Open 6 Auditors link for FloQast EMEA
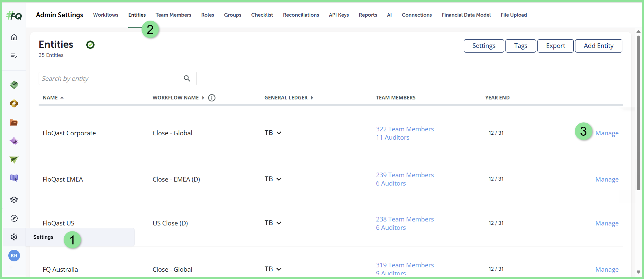The image size is (644, 279). 391,183
